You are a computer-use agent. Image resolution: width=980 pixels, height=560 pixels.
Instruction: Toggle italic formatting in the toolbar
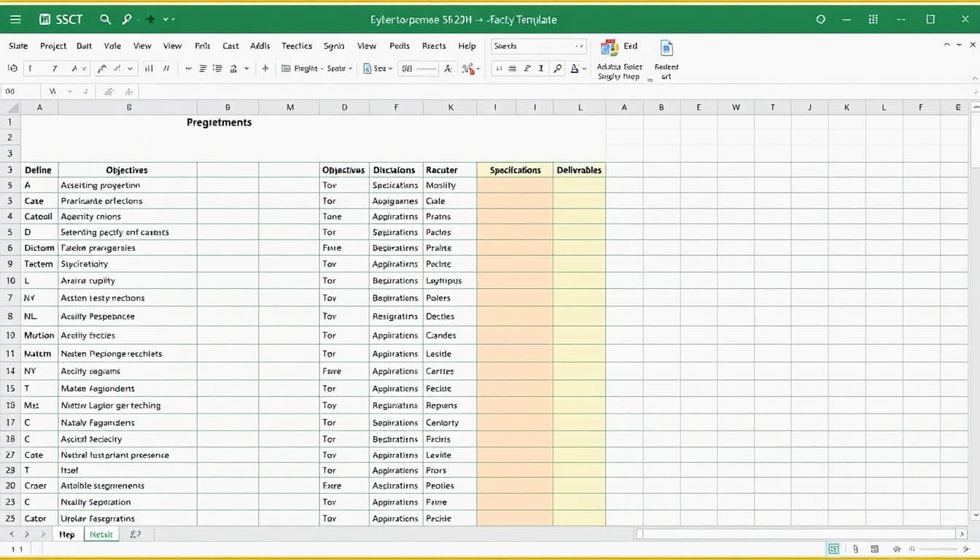(54, 69)
